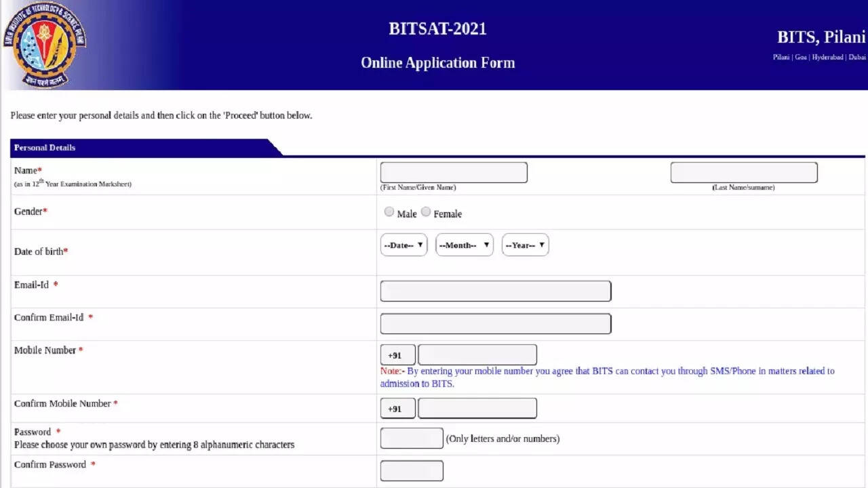Click the +91 country code box for Mobile Number

tap(397, 355)
